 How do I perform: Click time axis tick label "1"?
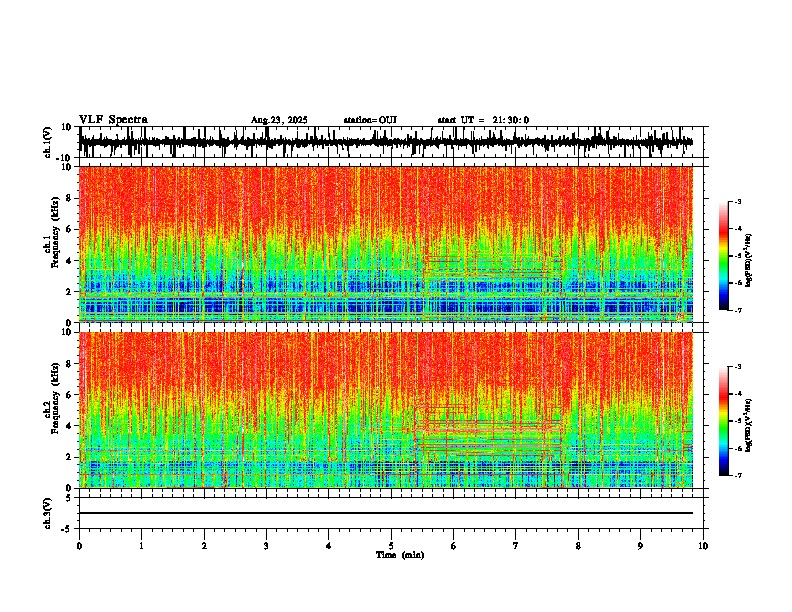141,546
